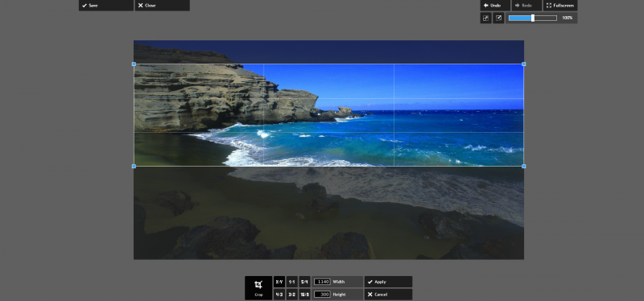Toggle the X:Y free ratio option
The image size is (644, 301).
[279, 282]
